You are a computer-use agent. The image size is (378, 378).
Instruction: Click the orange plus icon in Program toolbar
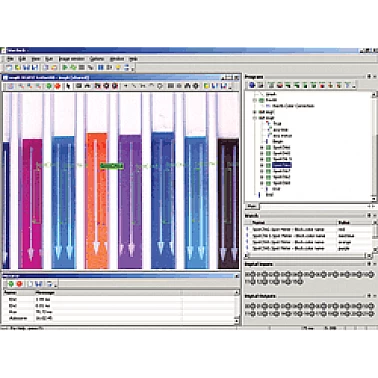point(330,86)
